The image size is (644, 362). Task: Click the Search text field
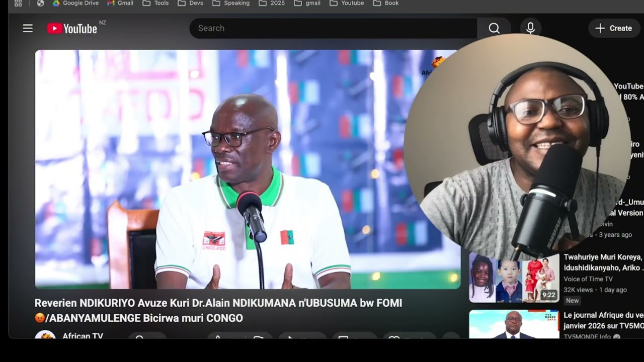click(333, 28)
